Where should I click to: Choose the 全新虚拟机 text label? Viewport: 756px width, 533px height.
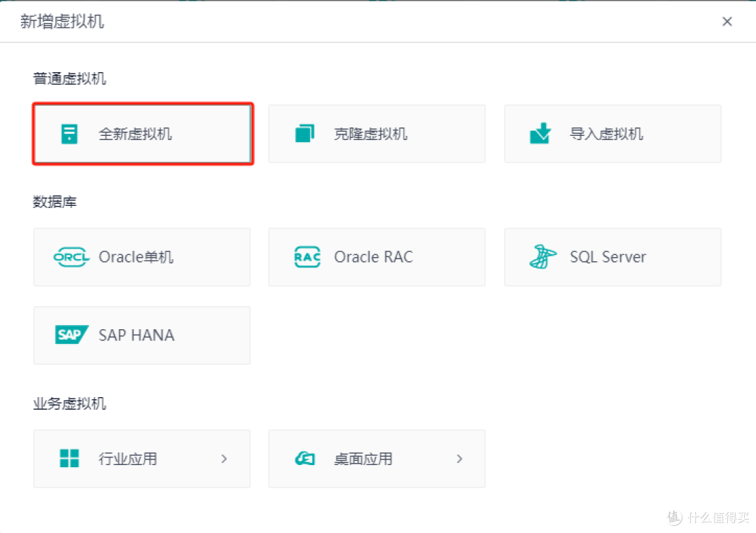(135, 134)
